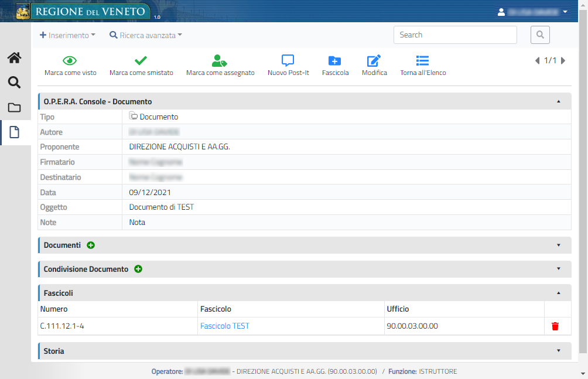Delete Fascicolo TEST with red trash icon
Viewport: 588px width, 379px height.
pos(555,326)
